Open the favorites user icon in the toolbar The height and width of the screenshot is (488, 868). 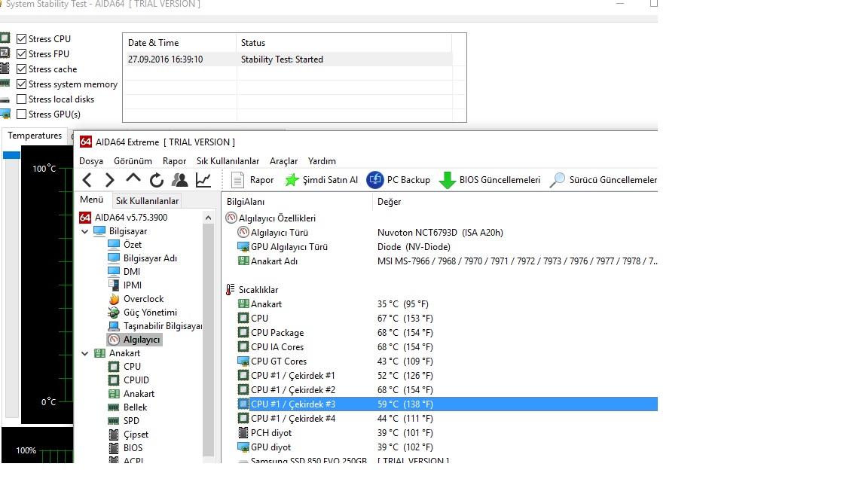coord(179,180)
